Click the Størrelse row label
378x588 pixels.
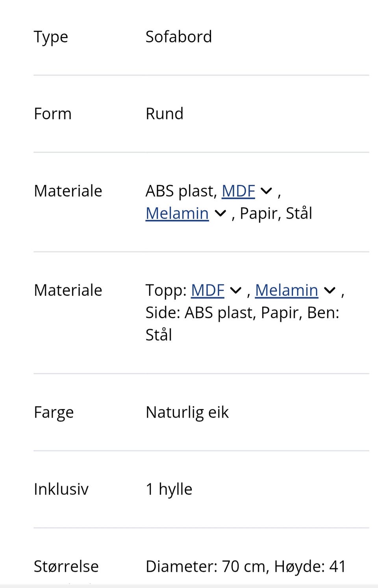coord(66,567)
